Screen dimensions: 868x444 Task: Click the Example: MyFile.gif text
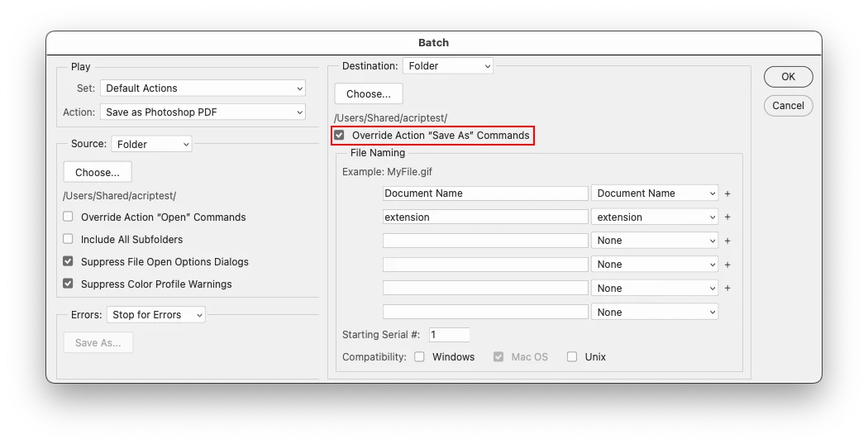click(387, 172)
